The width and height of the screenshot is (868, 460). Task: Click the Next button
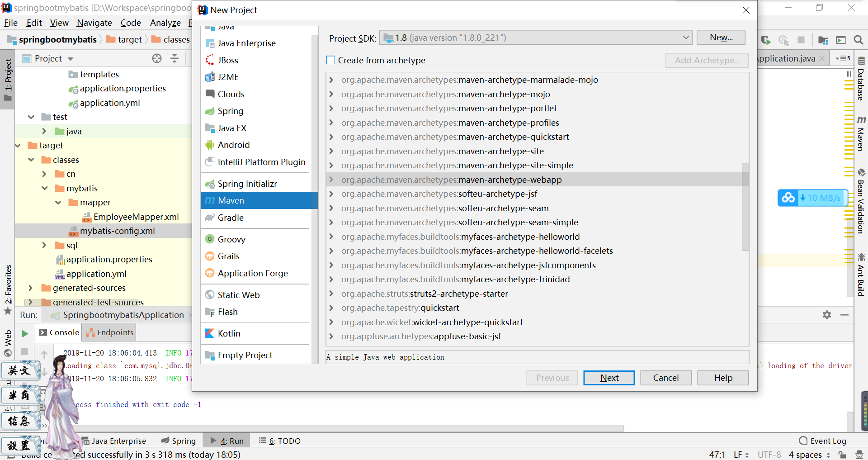point(609,378)
